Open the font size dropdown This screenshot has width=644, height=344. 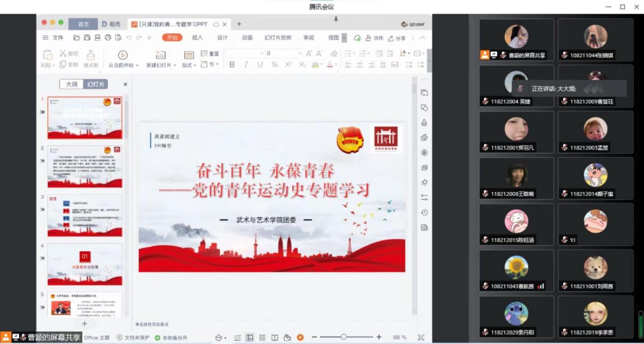pos(299,53)
